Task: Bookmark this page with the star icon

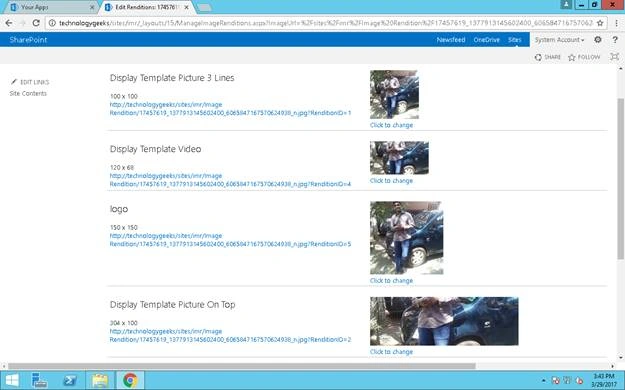Action: (600, 23)
